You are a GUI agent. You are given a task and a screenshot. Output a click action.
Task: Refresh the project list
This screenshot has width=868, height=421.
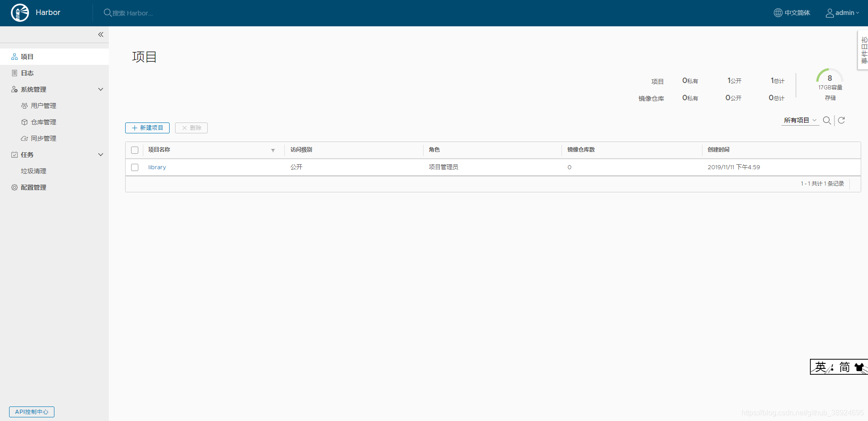tap(841, 120)
